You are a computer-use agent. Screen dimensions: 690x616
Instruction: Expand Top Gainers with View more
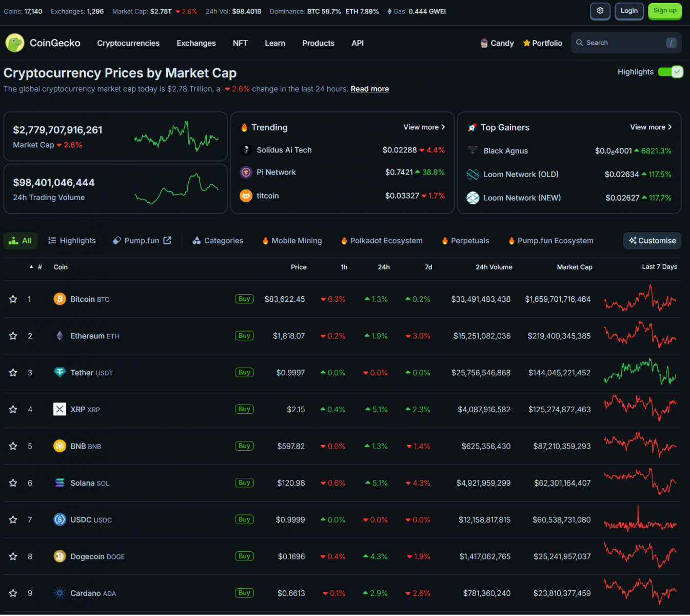click(x=650, y=127)
